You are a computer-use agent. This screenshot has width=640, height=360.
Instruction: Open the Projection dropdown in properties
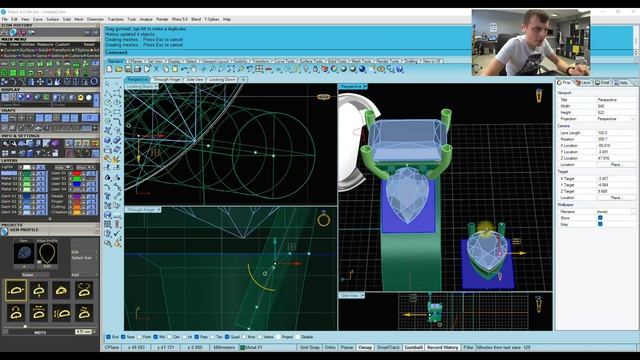(616, 119)
